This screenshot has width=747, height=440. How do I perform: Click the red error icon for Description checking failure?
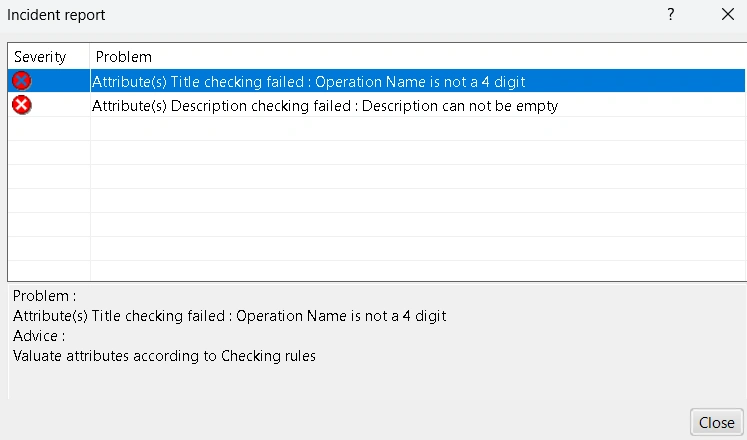click(21, 105)
